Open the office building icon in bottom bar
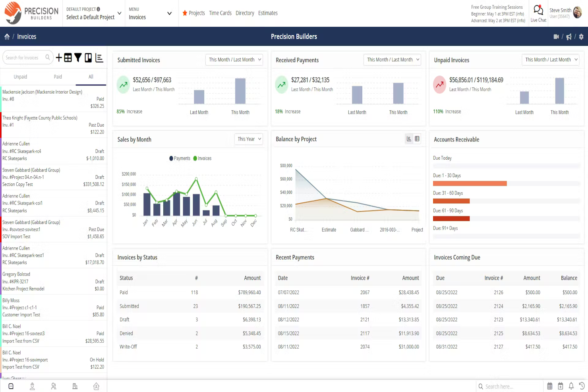 [x=75, y=386]
